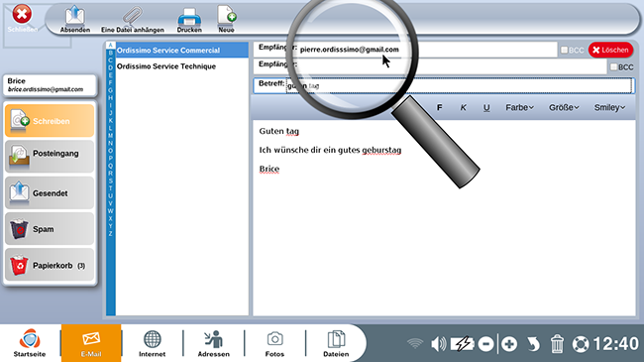Open help via the lifebuoy icon

581,343
